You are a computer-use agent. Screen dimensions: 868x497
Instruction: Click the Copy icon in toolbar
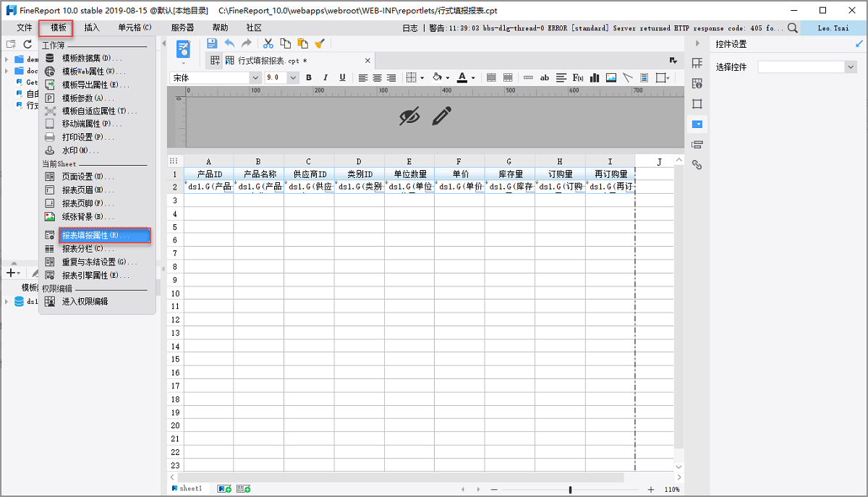[286, 43]
